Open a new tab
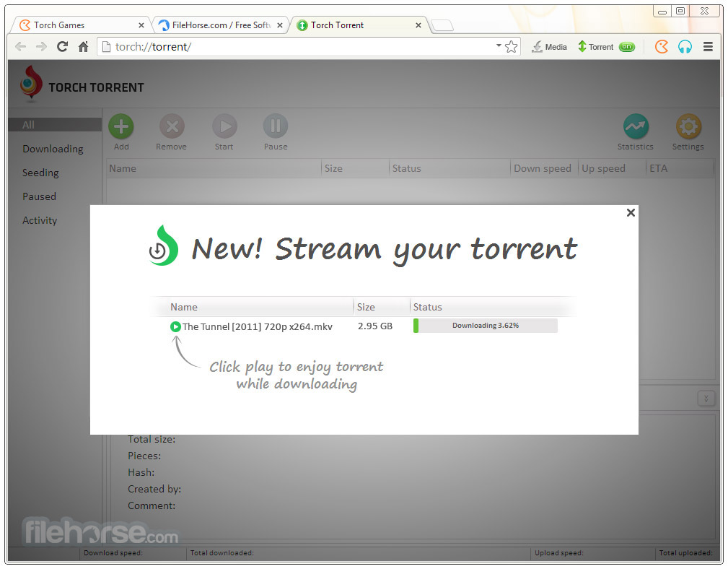This screenshot has height=569, width=728. [442, 25]
